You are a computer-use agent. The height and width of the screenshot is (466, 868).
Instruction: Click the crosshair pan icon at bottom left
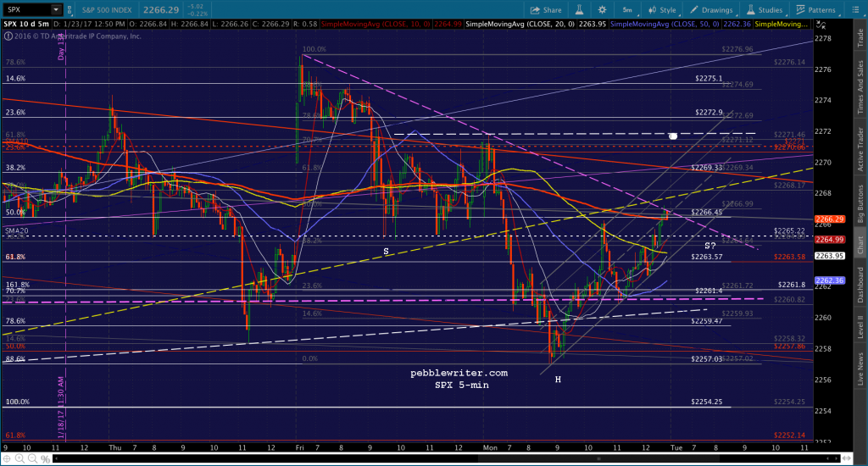click(7, 459)
